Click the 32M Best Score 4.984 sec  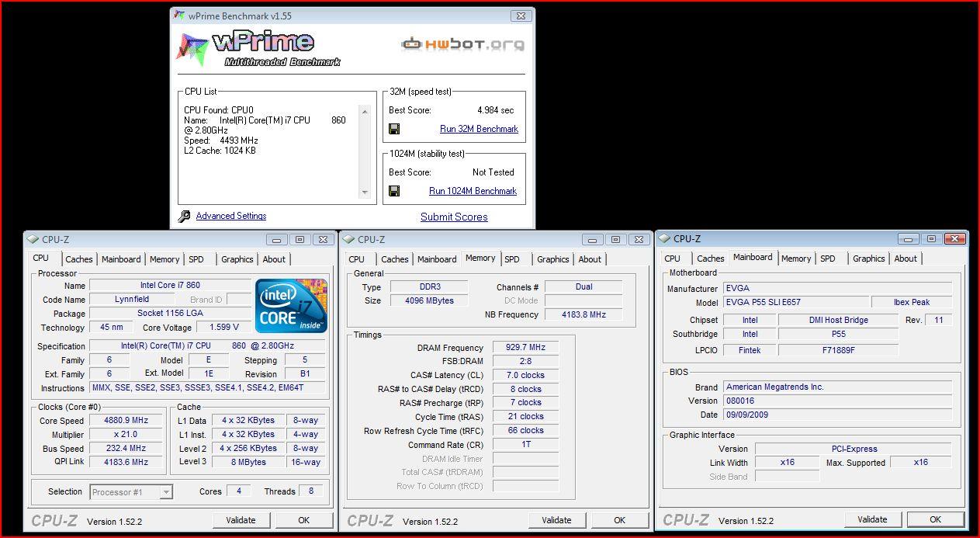[x=495, y=110]
